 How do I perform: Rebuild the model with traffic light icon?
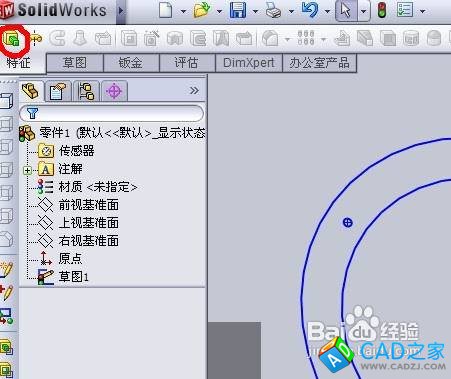coord(381,10)
